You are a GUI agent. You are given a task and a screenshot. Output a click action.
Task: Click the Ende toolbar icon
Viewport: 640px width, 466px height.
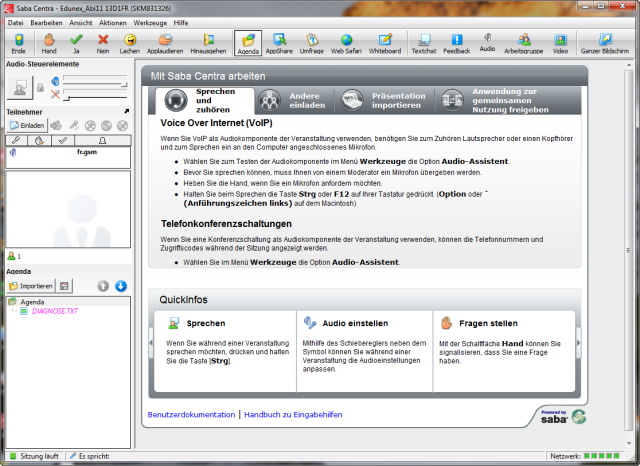18,44
